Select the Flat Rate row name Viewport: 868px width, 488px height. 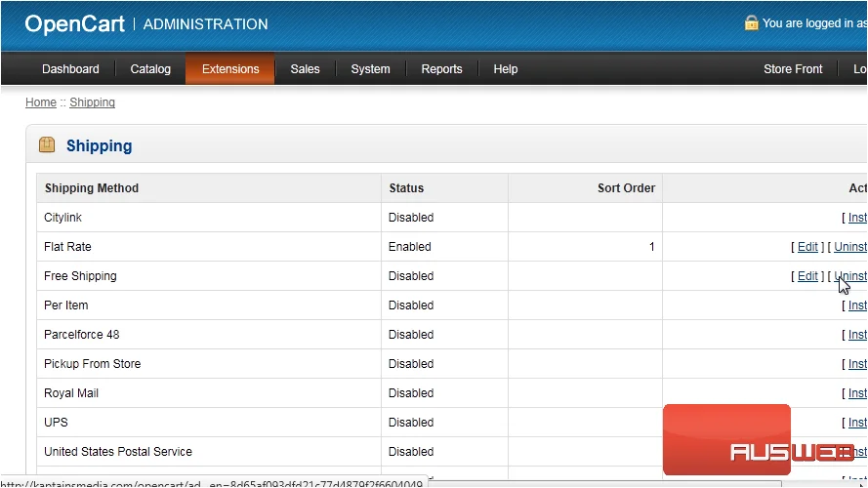point(67,247)
